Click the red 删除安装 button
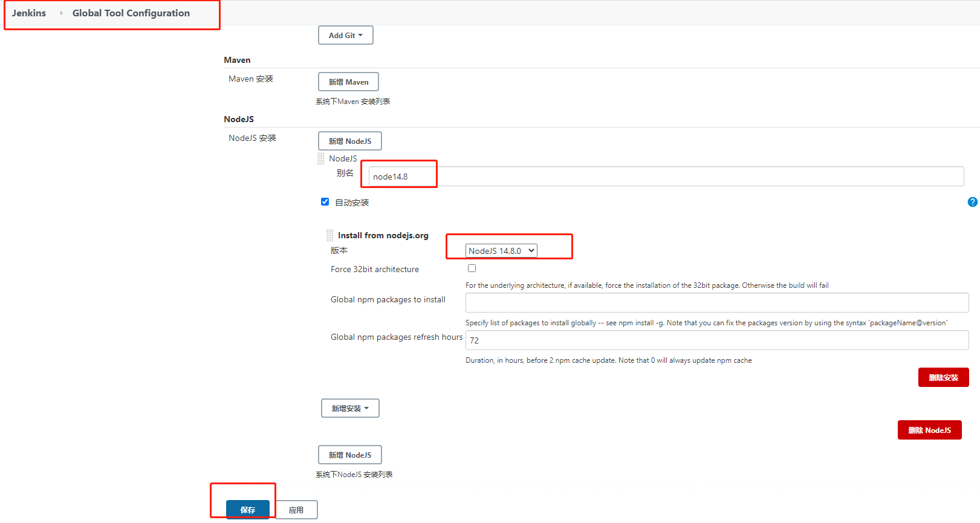 (943, 377)
